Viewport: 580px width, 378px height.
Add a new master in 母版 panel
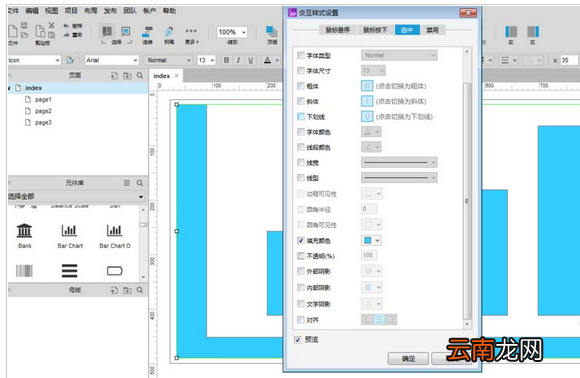click(114, 290)
